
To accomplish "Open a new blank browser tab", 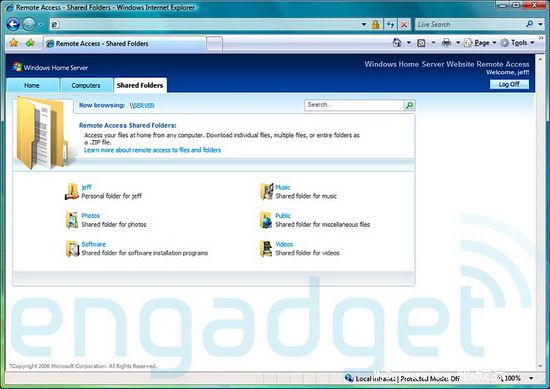I will (214, 44).
